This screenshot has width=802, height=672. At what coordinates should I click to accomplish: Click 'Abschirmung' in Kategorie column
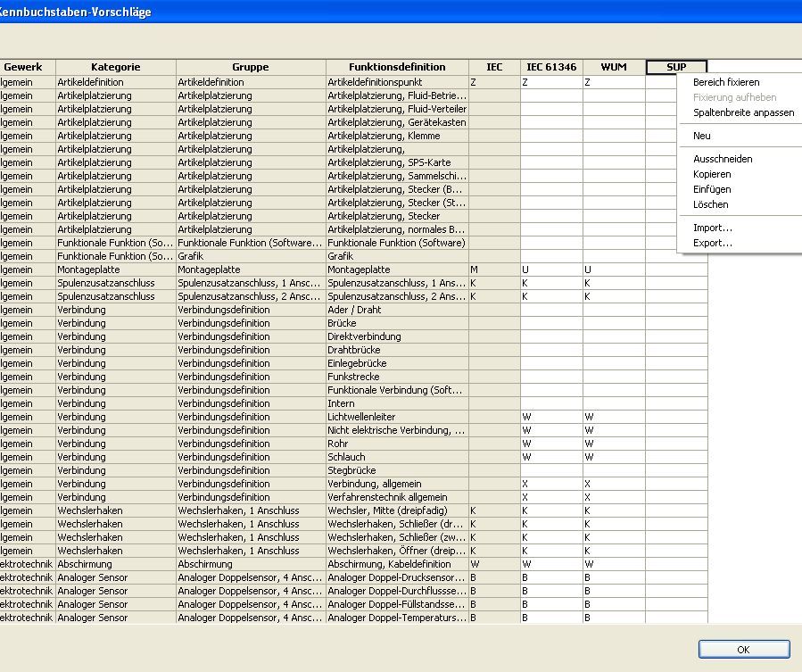click(116, 564)
